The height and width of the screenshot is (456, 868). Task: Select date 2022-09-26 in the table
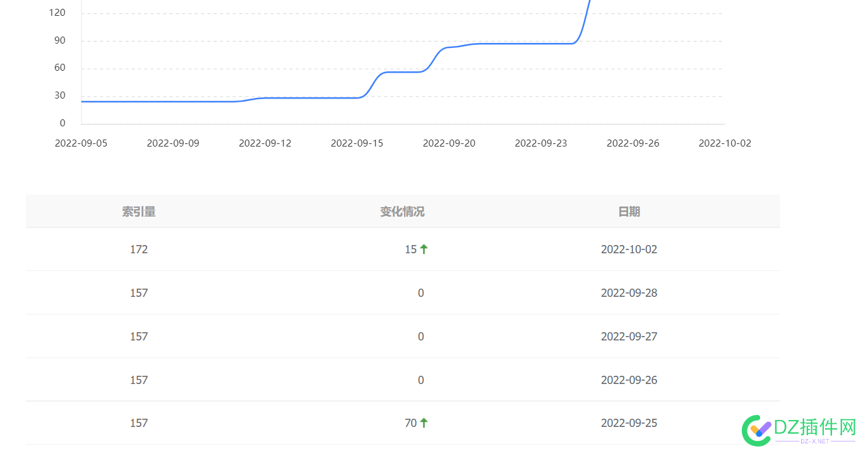629,380
